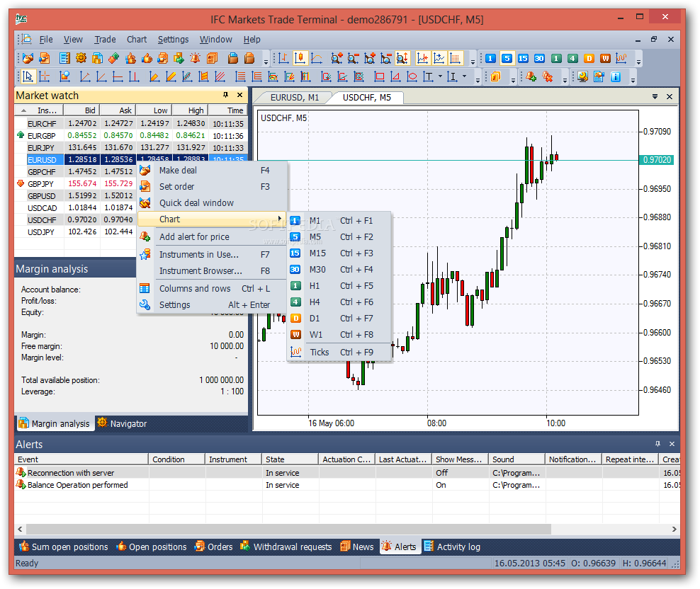This screenshot has width=700, height=589.
Task: Click the chart objects list icon with blue circle
Action: tap(64, 77)
